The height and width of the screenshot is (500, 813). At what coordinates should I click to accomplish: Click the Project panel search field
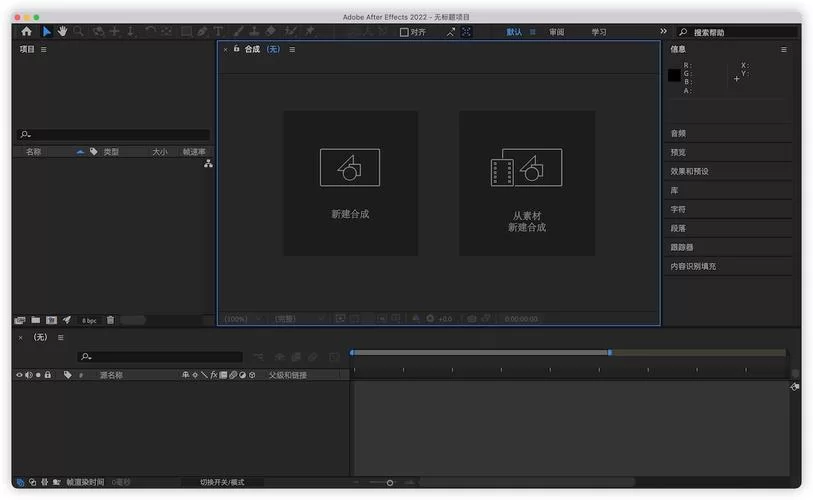point(114,135)
